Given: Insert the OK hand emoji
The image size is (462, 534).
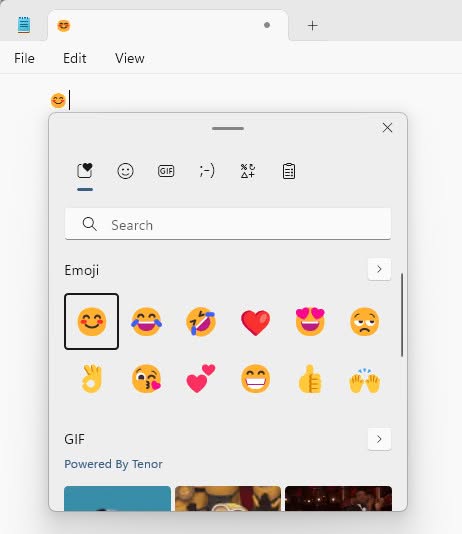Looking at the screenshot, I should (92, 379).
